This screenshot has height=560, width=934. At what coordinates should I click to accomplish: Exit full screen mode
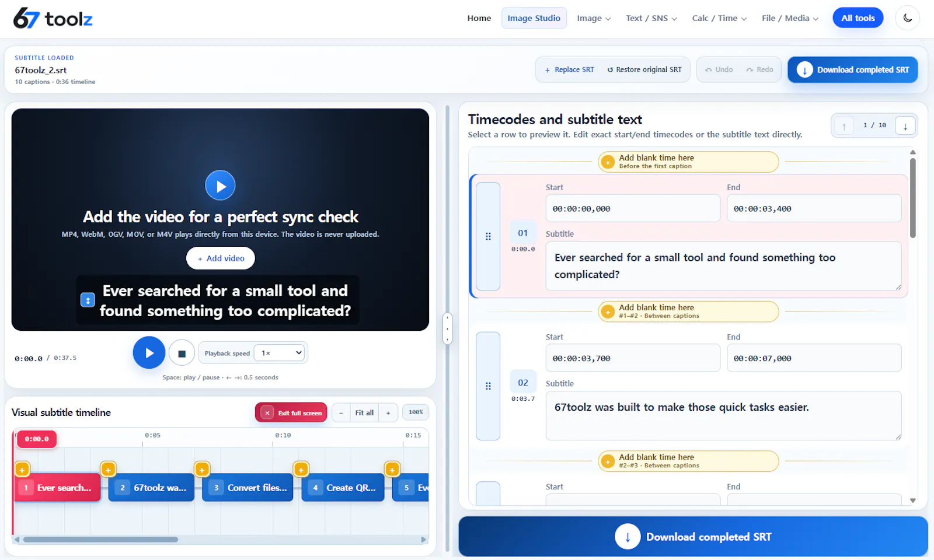291,413
